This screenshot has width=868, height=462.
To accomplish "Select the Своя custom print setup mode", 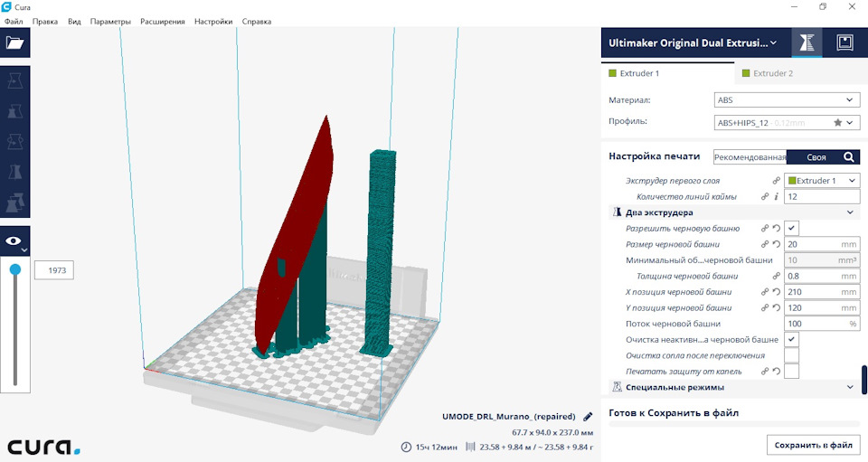I will tap(816, 157).
